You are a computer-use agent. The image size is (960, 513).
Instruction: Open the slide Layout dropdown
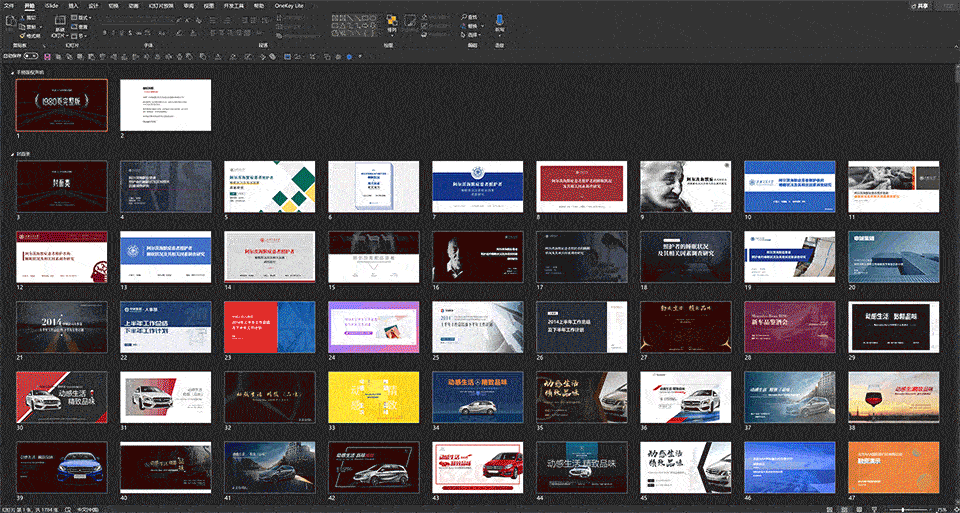(x=80, y=18)
